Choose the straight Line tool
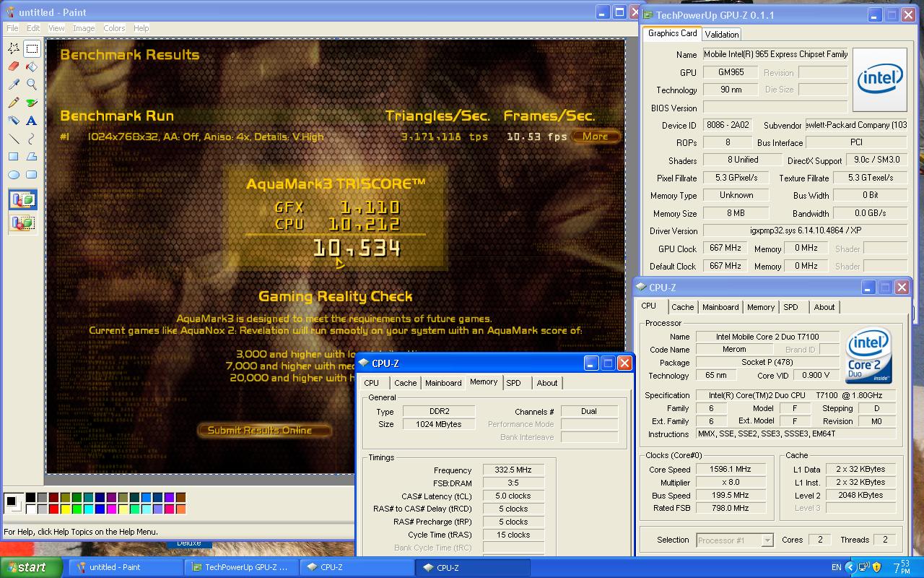This screenshot has height=578, width=924. [x=14, y=139]
